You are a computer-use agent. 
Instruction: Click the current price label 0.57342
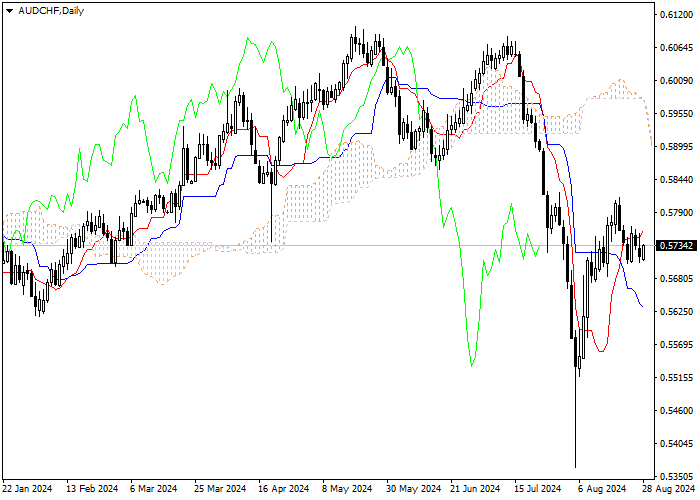pyautogui.click(x=676, y=246)
